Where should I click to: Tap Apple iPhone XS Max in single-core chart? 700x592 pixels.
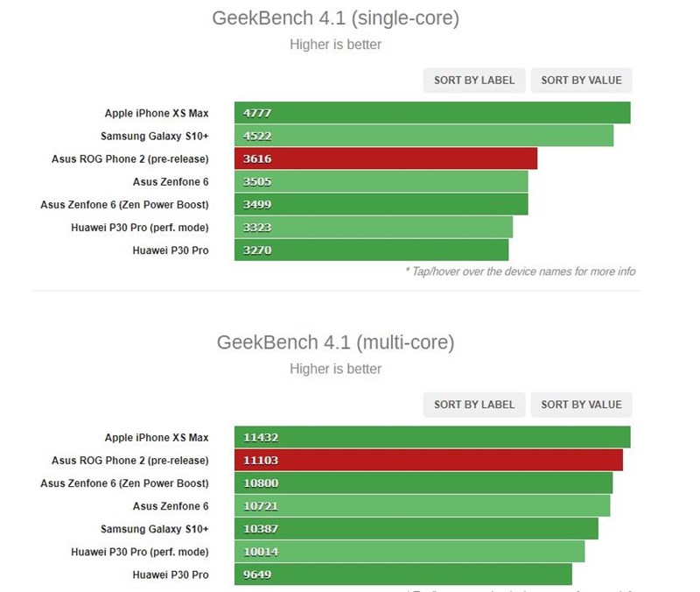[157, 113]
